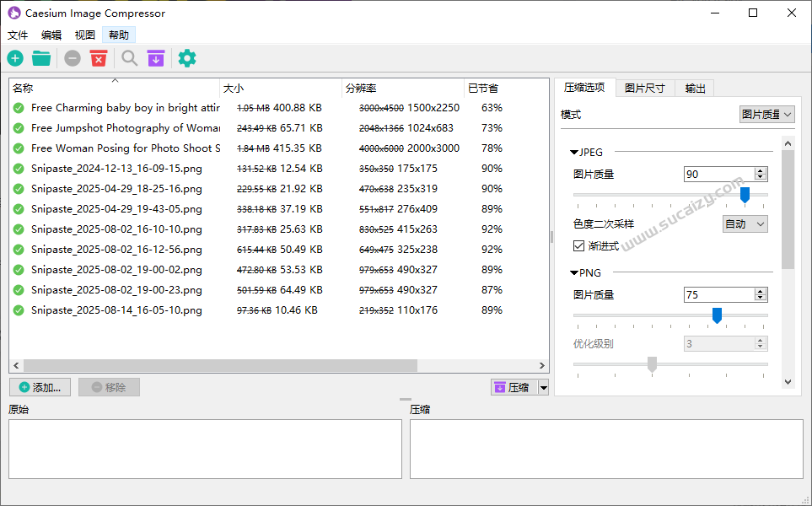The image size is (812, 506).
Task: Click the green check beside Free Charming baby row
Action: tap(18, 107)
